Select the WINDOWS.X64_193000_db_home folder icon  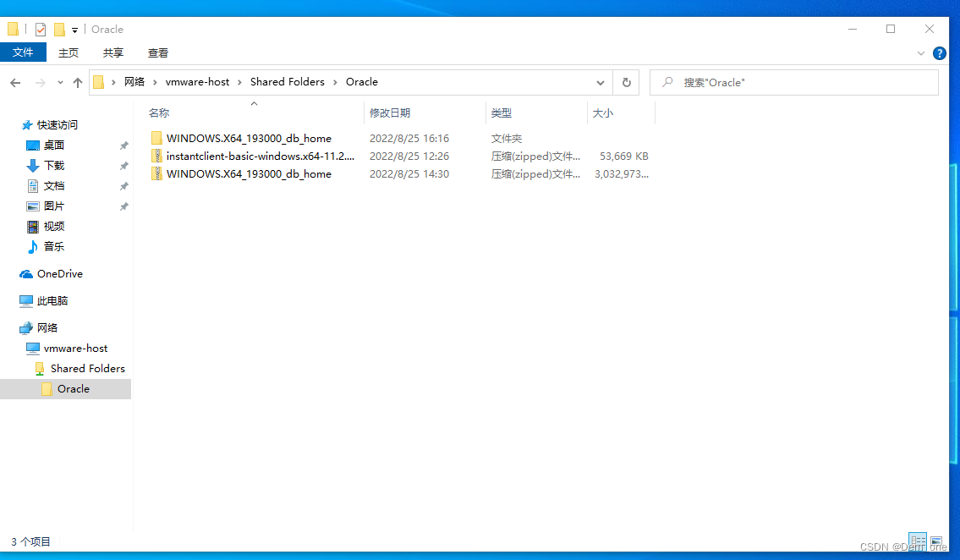click(156, 139)
